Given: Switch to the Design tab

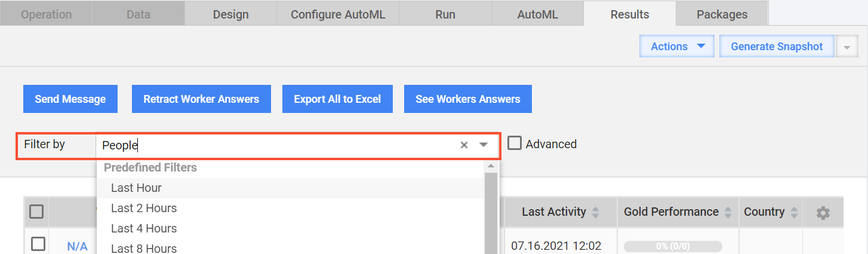Looking at the screenshot, I should tap(230, 14).
